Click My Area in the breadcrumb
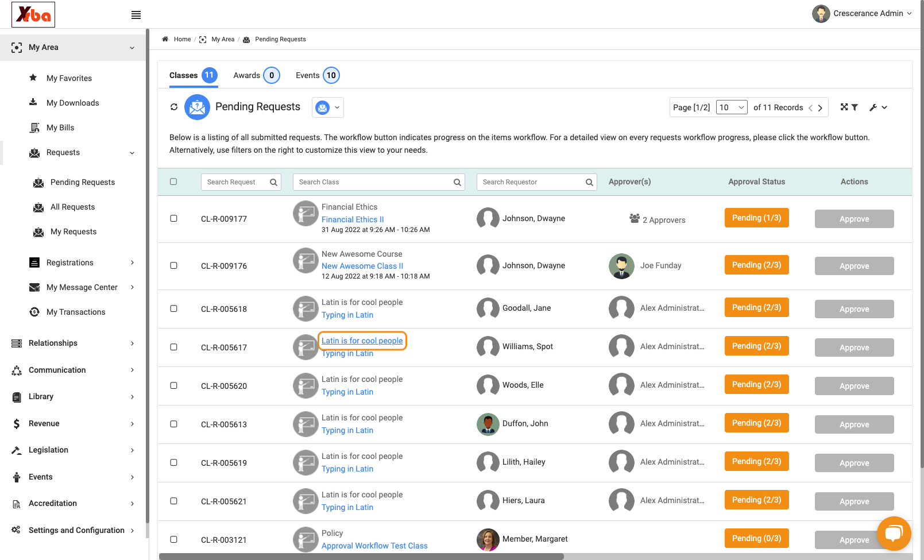The width and height of the screenshot is (924, 560). pyautogui.click(x=223, y=39)
